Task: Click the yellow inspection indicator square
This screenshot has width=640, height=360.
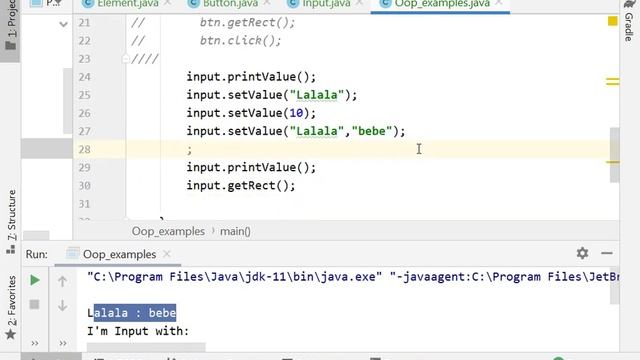Action: pos(612,21)
